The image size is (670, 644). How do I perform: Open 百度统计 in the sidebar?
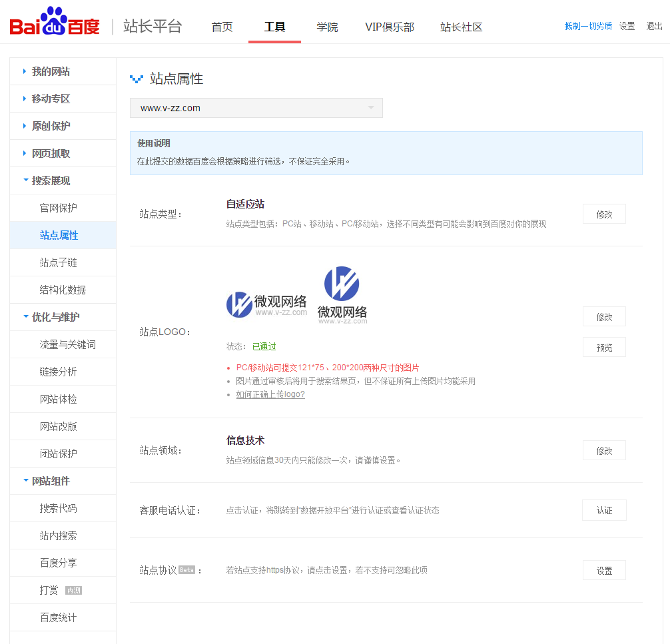63,617
